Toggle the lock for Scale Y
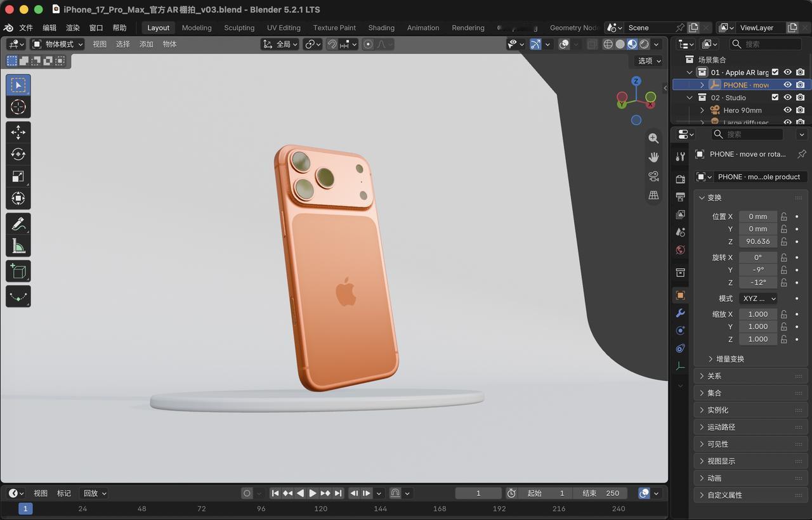 [784, 327]
